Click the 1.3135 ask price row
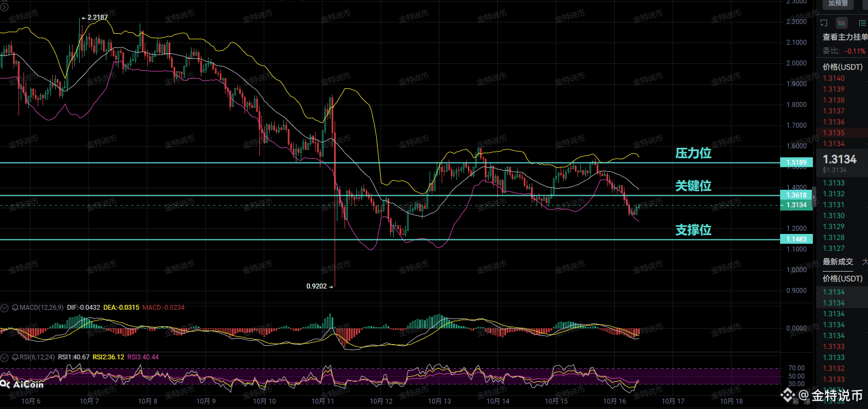 pyautogui.click(x=834, y=133)
